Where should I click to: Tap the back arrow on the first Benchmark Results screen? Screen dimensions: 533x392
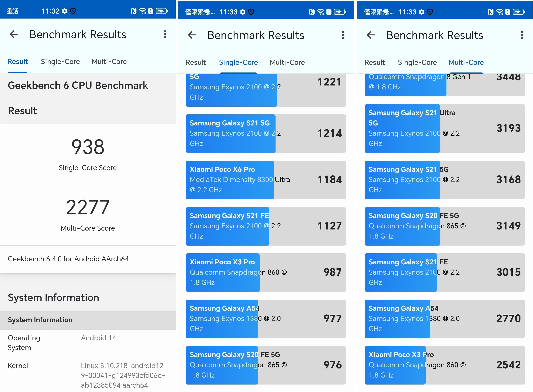click(x=13, y=34)
